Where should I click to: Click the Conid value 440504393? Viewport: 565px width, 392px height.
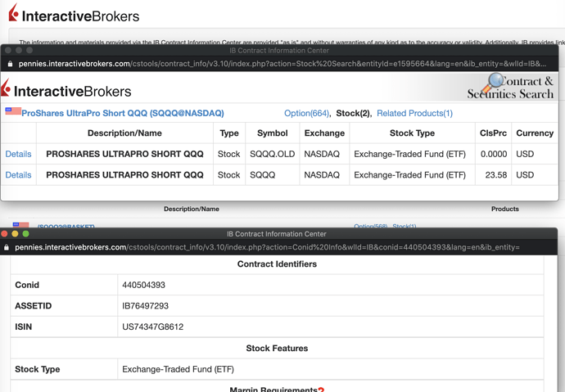(x=143, y=285)
